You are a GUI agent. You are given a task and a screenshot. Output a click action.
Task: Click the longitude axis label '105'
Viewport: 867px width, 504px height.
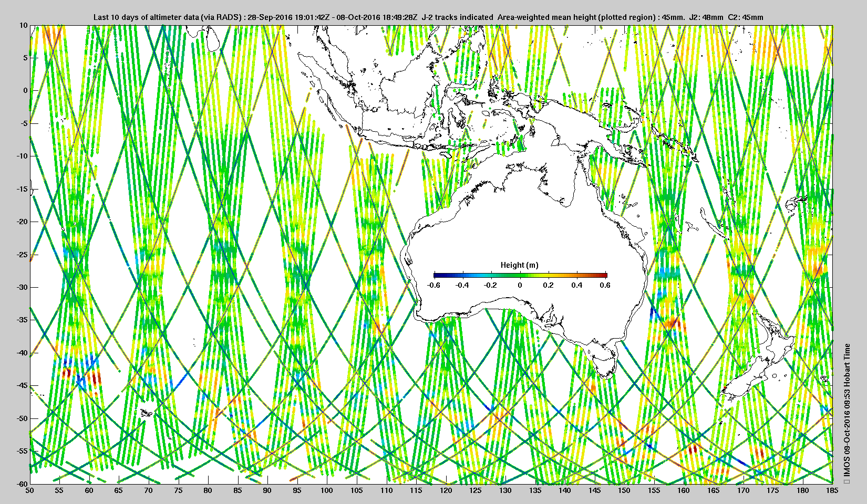357,490
